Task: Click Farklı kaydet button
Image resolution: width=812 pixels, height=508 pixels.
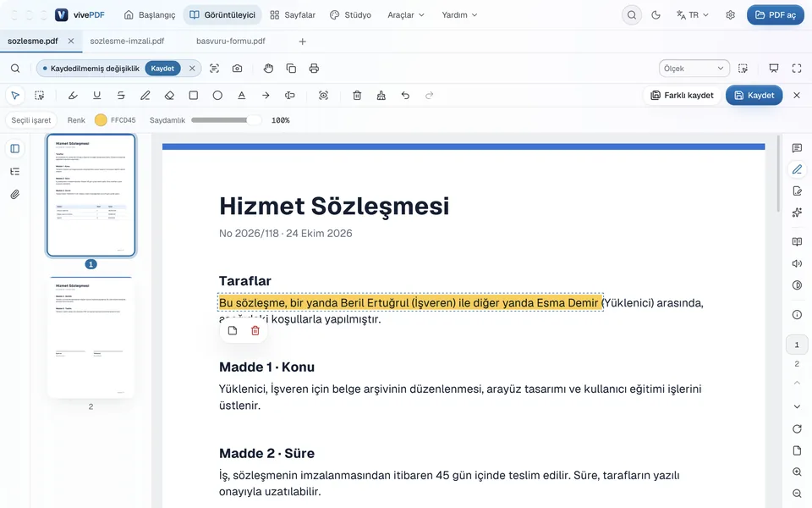Action: 682,96
